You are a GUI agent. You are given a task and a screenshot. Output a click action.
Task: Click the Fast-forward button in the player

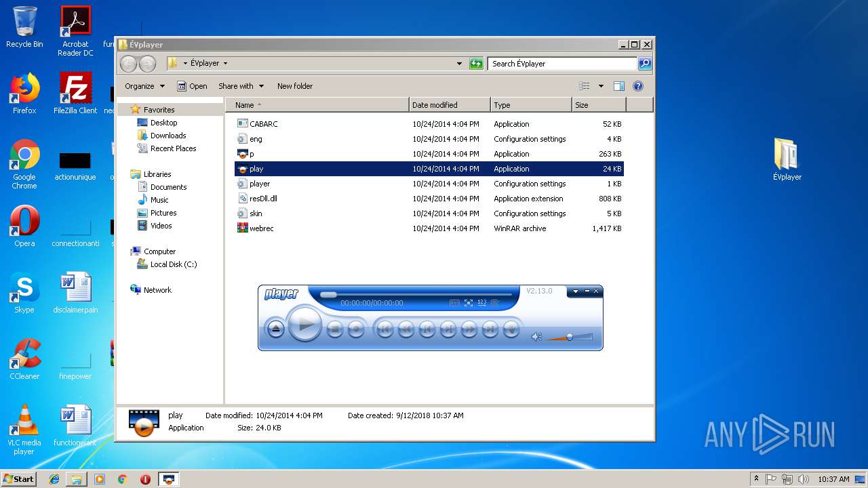tap(469, 329)
